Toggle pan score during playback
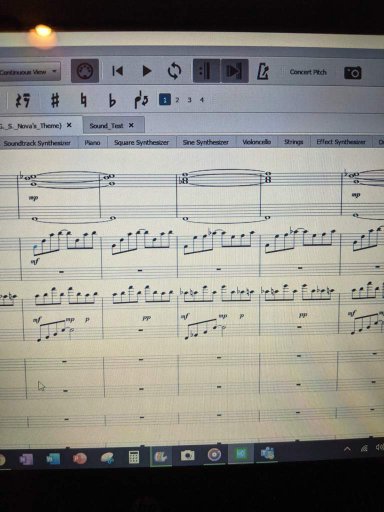The height and width of the screenshot is (512, 384). click(x=235, y=71)
